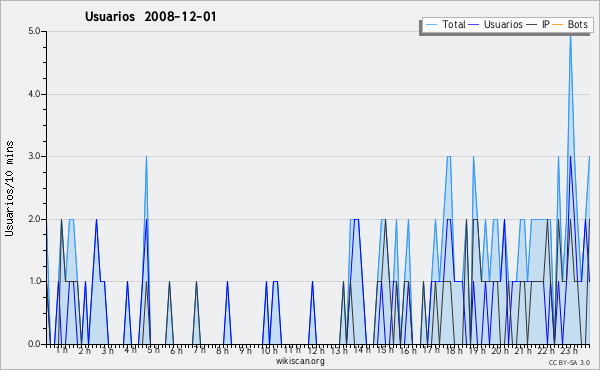Click the y-axis label 'Usuarios/10 mins'

9,189
